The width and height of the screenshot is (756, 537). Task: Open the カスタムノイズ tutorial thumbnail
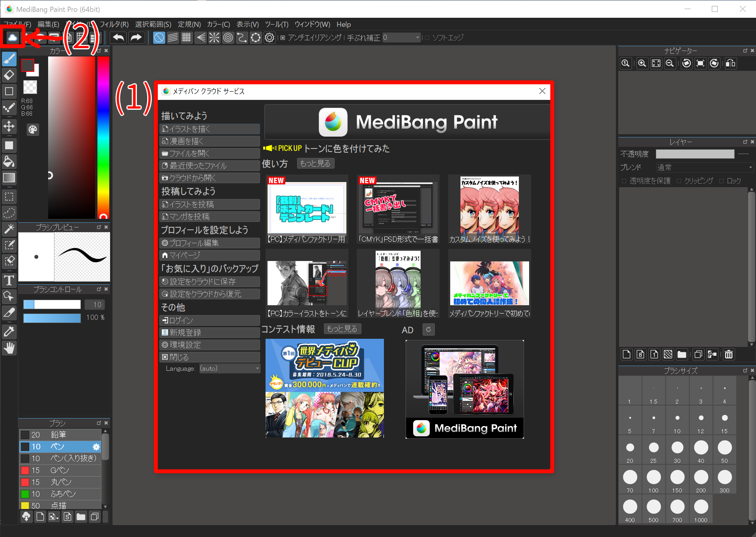tap(489, 209)
